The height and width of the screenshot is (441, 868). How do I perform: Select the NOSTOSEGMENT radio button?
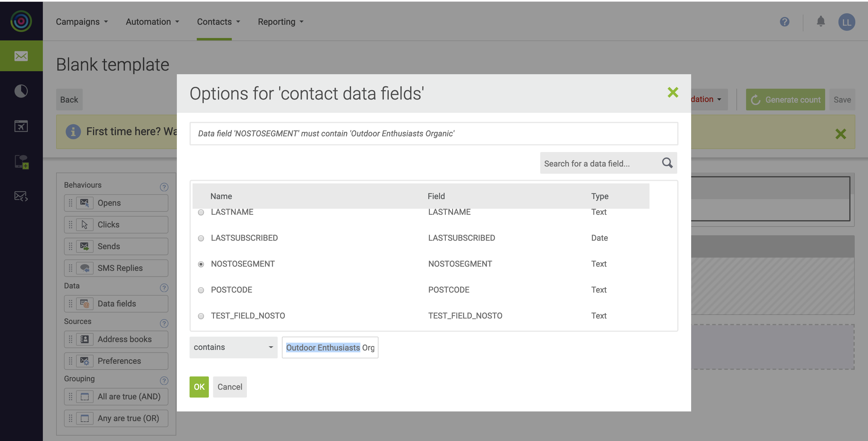pos(201,265)
